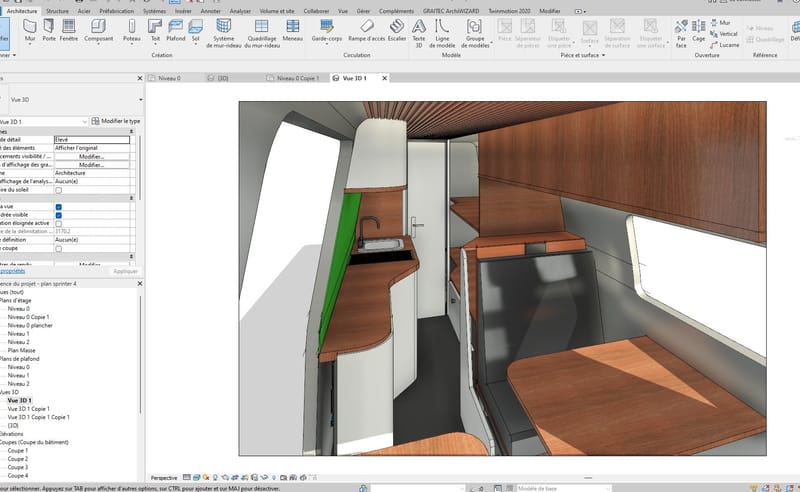Open Plan Masse in project browser

(x=21, y=351)
